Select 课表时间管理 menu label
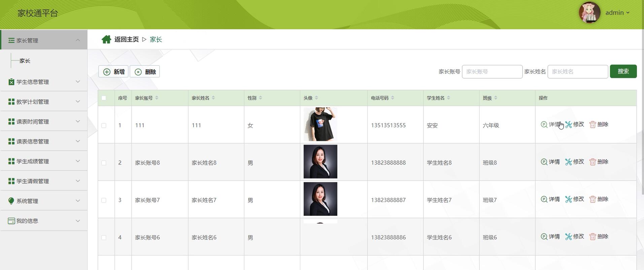Screen dimensions: 644x270 [33, 121]
